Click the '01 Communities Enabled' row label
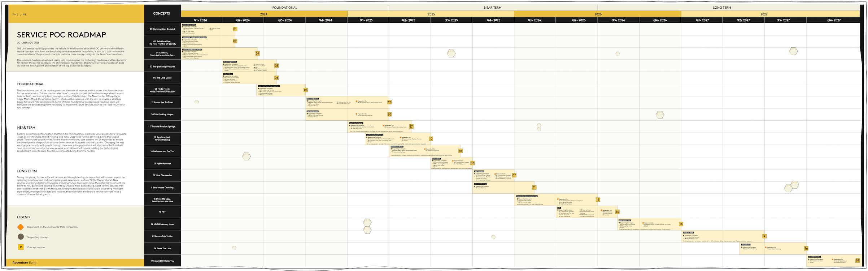The width and height of the screenshot is (868, 271). [x=162, y=29]
